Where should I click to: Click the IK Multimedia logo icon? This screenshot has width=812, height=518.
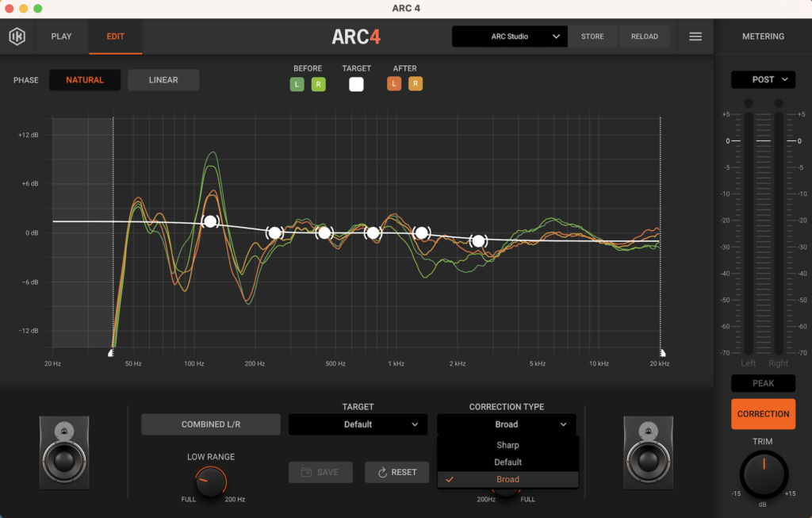coord(17,36)
